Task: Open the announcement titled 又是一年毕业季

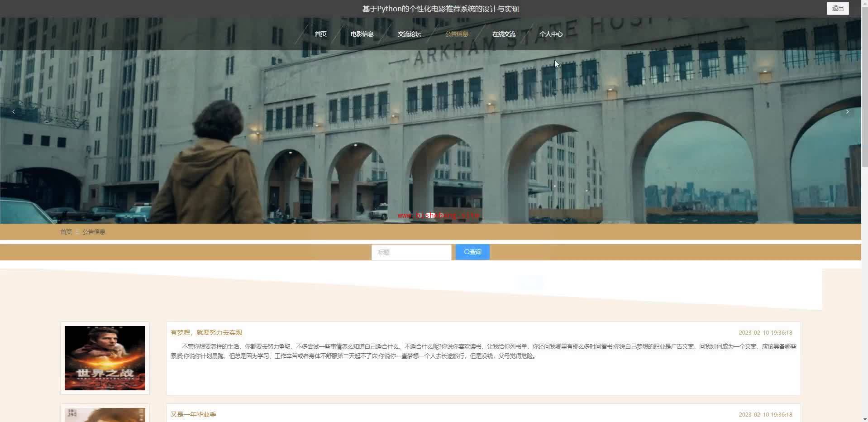Action: point(193,414)
